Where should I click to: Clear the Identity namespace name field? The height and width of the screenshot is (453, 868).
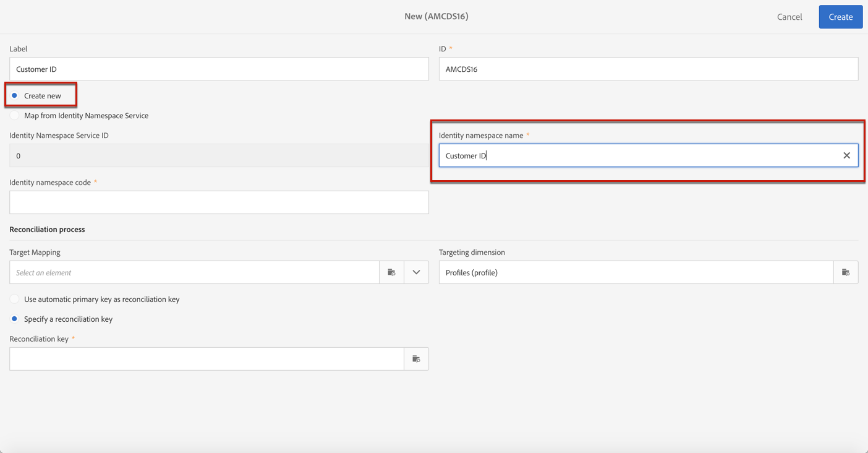pyautogui.click(x=846, y=156)
